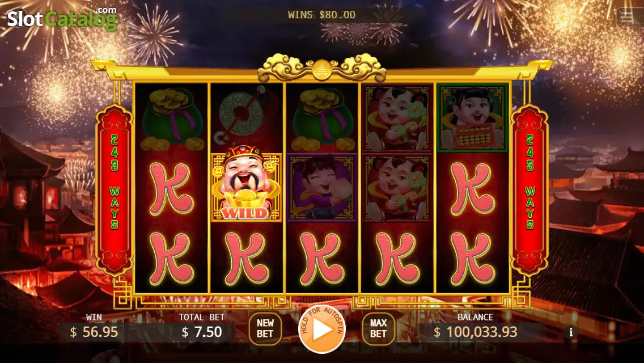This screenshot has width=644, height=363.
Task: Click the win amount $56.95
Action: coord(94,332)
